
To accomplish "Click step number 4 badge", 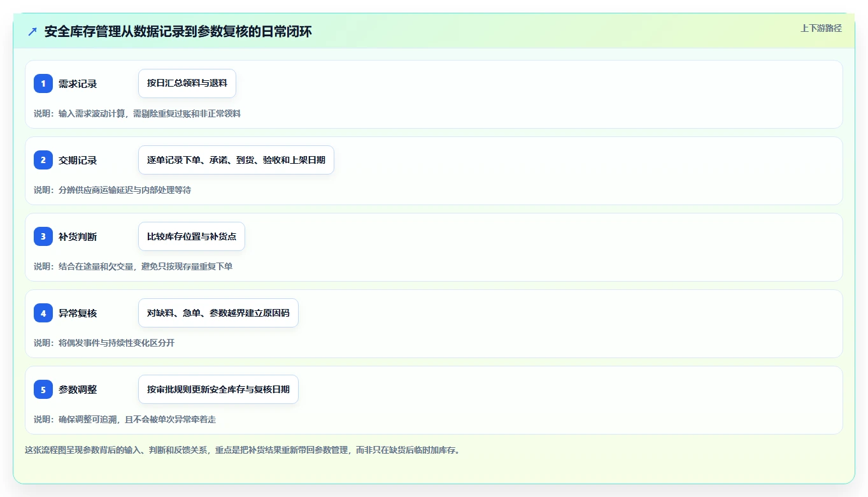I will coord(43,313).
